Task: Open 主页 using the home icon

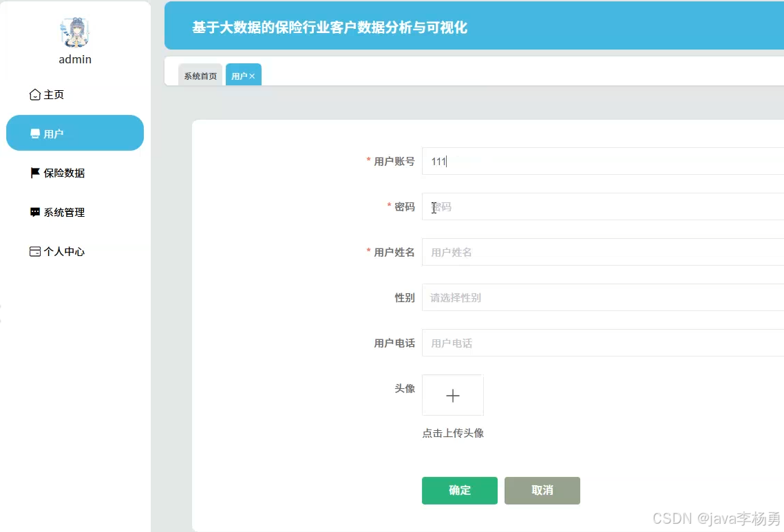Action: click(33, 94)
